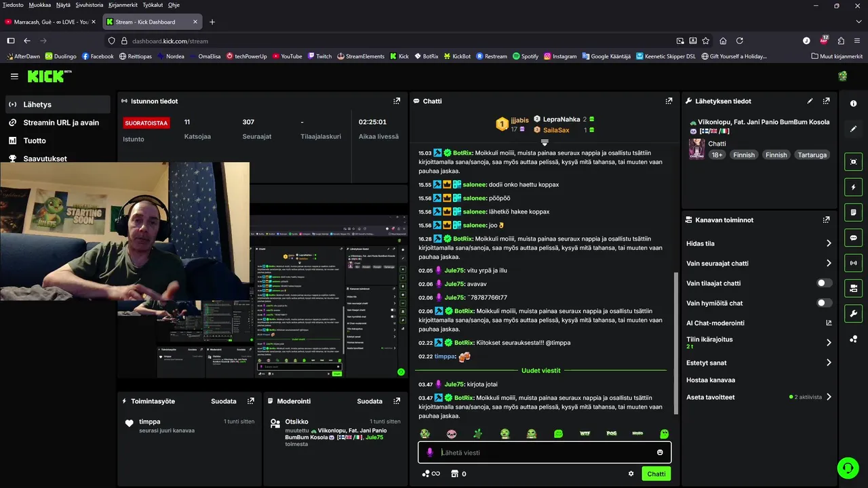Pop out the Istunnon tiedot panel
This screenshot has height=488, width=868.
397,101
